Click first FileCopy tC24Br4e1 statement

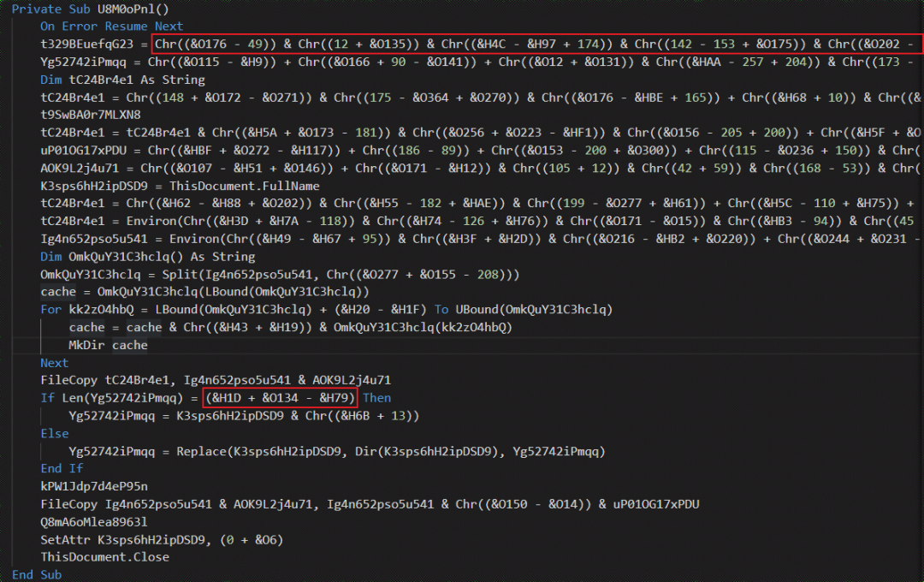pyautogui.click(x=215, y=380)
